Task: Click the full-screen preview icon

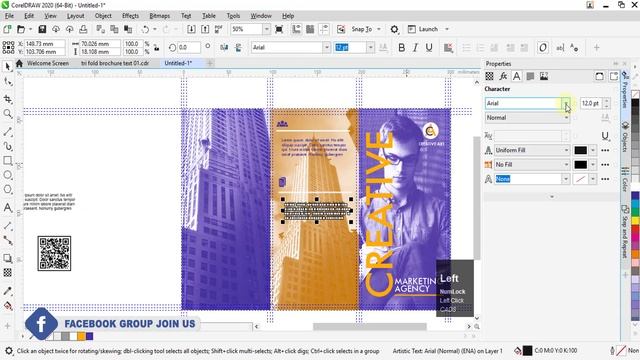Action: [x=279, y=29]
